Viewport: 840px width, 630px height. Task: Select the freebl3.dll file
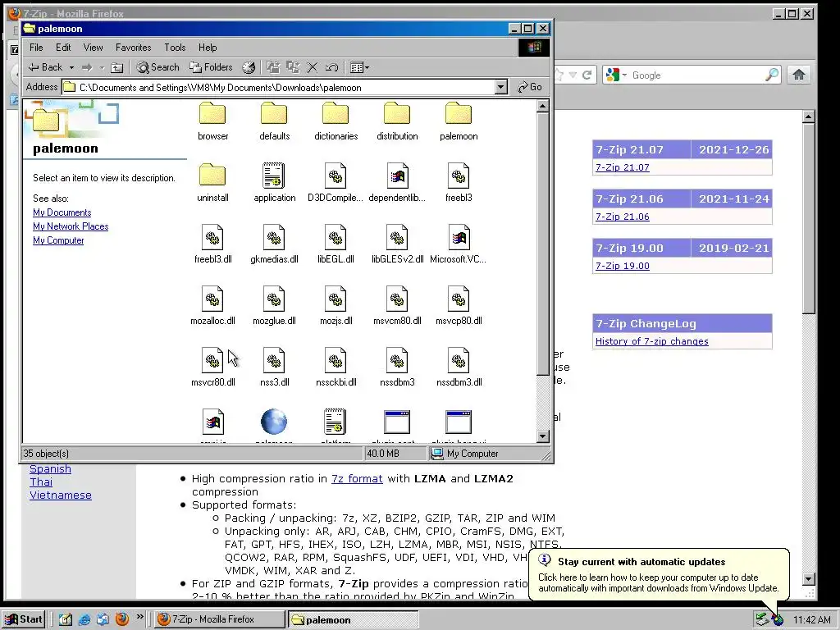(212, 244)
